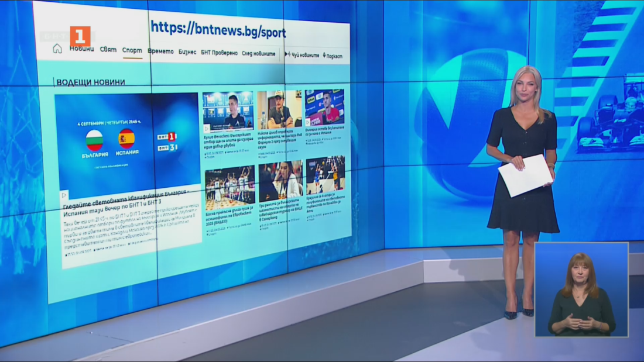Open the 'България остава без капитана' thumbnail
This screenshot has width=644, height=362.
click(324, 108)
